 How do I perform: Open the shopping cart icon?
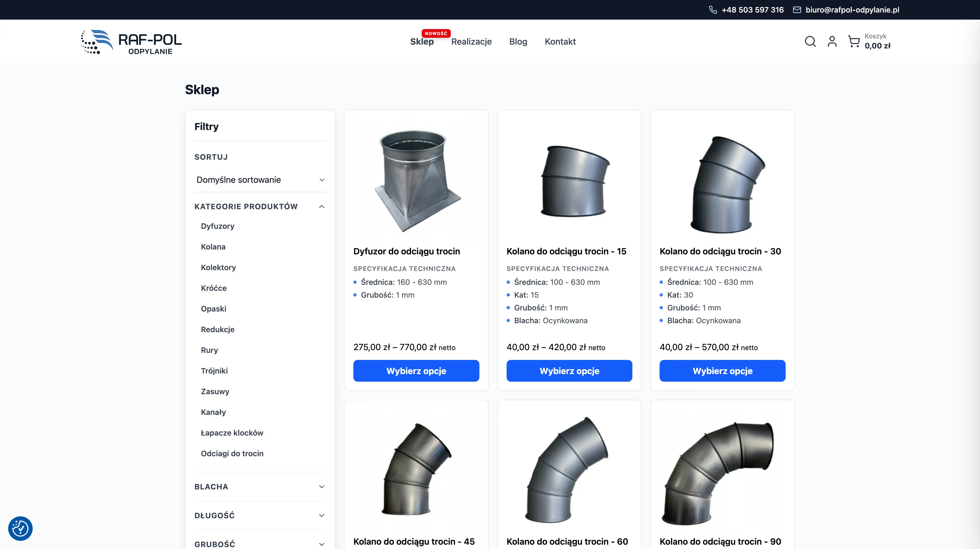click(854, 41)
